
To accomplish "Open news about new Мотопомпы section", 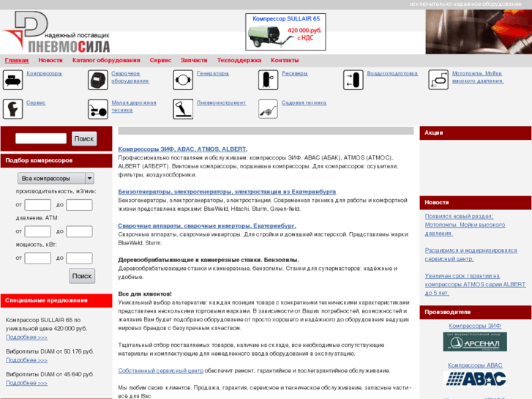I will point(465,225).
